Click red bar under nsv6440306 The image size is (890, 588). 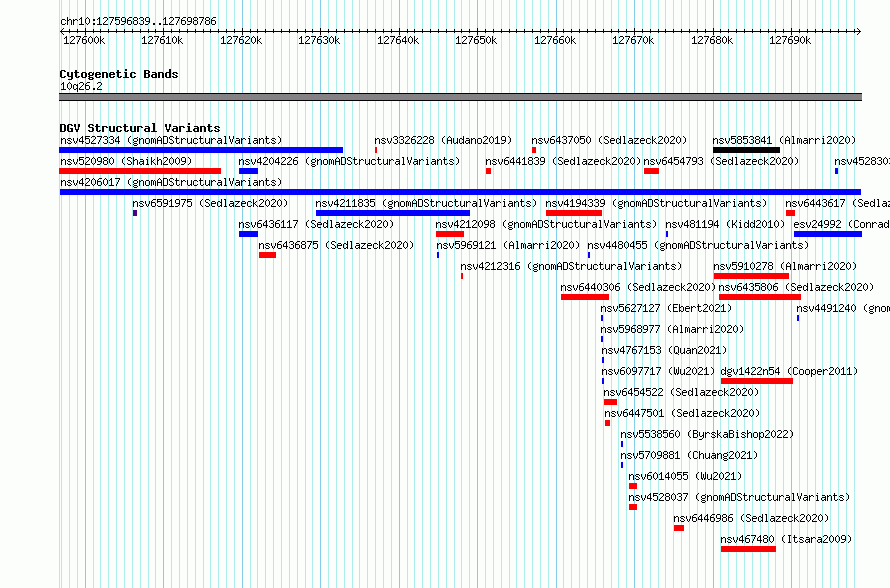point(585,297)
